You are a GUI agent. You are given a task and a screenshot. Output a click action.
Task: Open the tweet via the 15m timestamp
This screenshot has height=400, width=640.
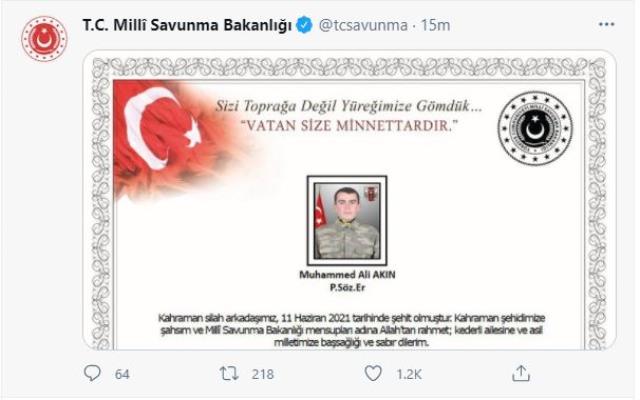pyautogui.click(x=436, y=25)
